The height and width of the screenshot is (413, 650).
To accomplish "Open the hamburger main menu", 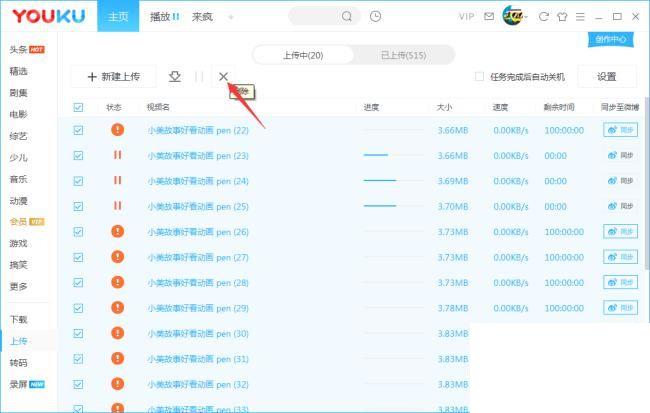I will (580, 17).
